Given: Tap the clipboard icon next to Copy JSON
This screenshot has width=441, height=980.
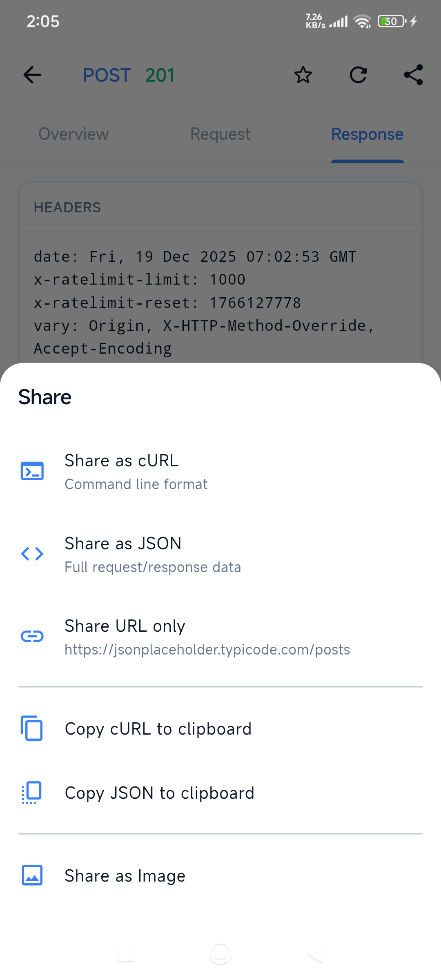Looking at the screenshot, I should (32, 793).
